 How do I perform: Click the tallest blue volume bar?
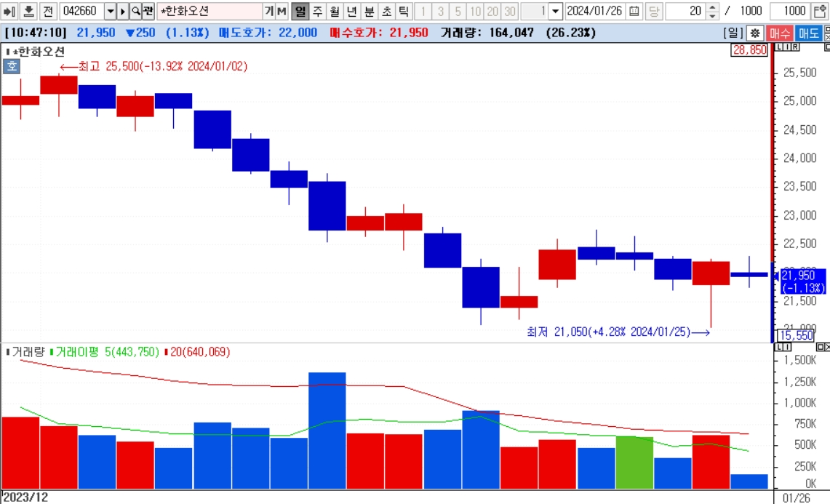327,431
